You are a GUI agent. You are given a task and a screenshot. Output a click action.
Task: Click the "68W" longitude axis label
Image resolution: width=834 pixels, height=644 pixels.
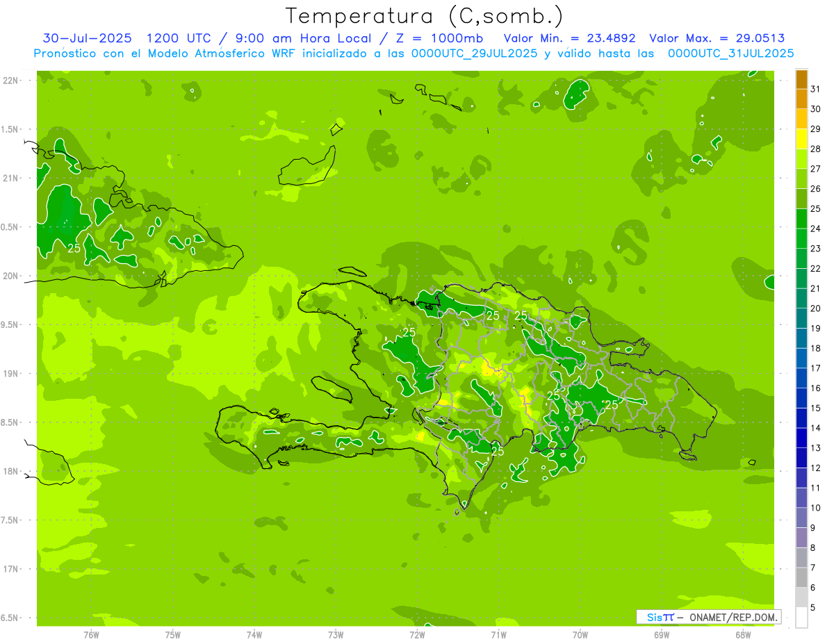pos(743,634)
